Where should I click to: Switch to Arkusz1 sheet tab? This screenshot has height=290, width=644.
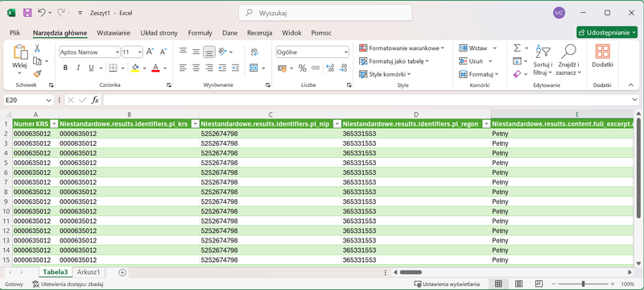(x=89, y=272)
